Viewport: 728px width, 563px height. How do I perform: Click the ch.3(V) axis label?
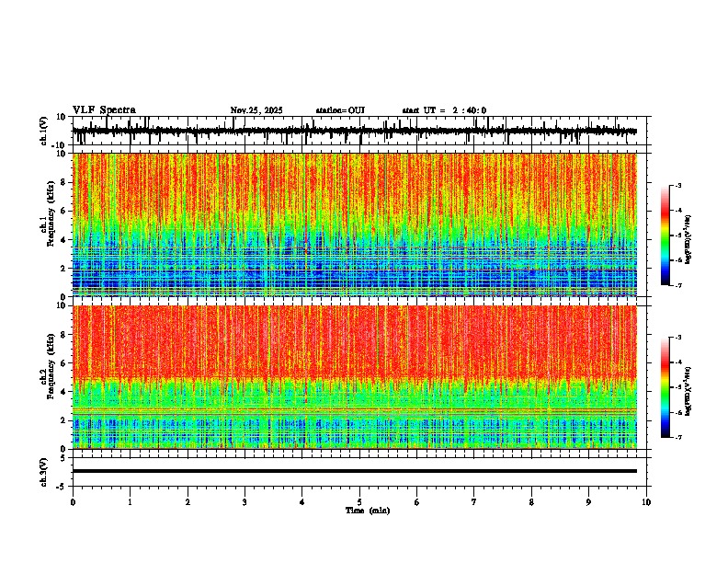click(44, 472)
